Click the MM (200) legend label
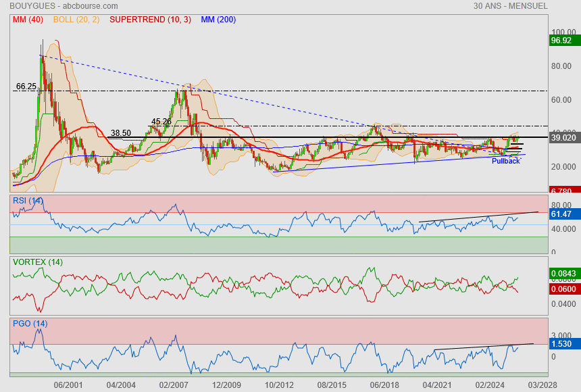The height and width of the screenshot is (392, 581). tap(218, 20)
